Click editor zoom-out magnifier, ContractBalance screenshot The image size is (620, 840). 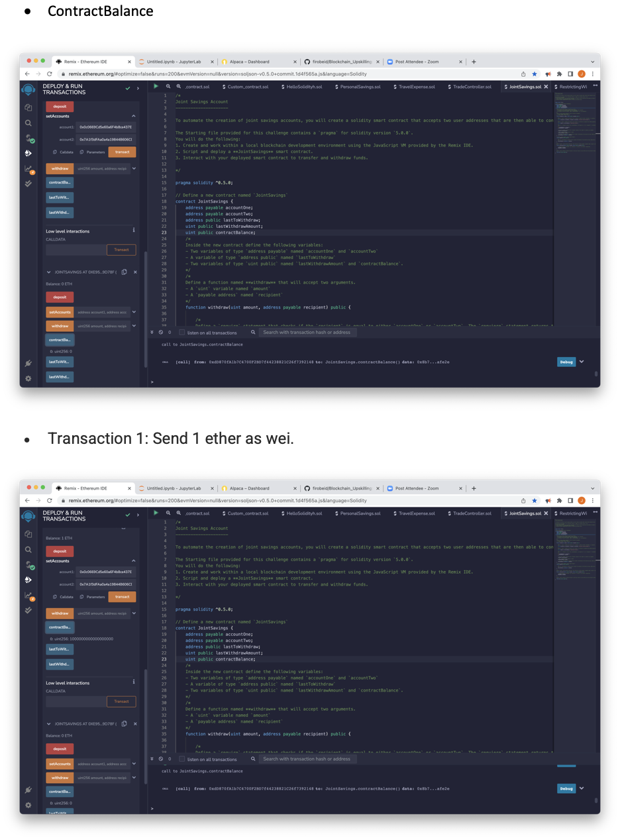pos(168,86)
